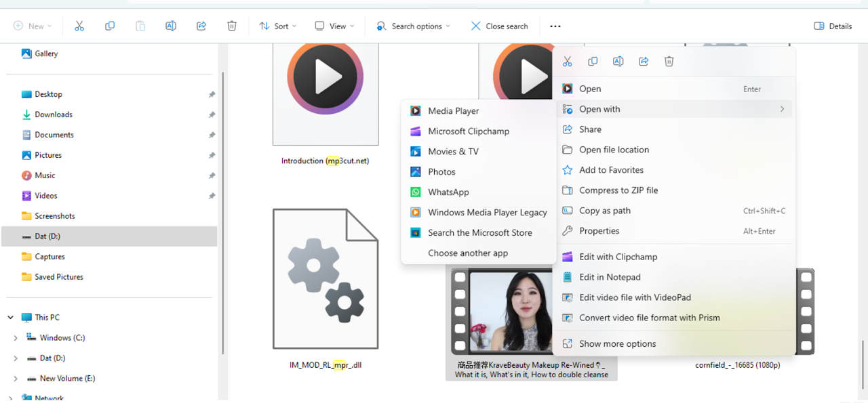The height and width of the screenshot is (403, 868).
Task: Select Dat (D:) in quick access
Action: click(x=109, y=236)
